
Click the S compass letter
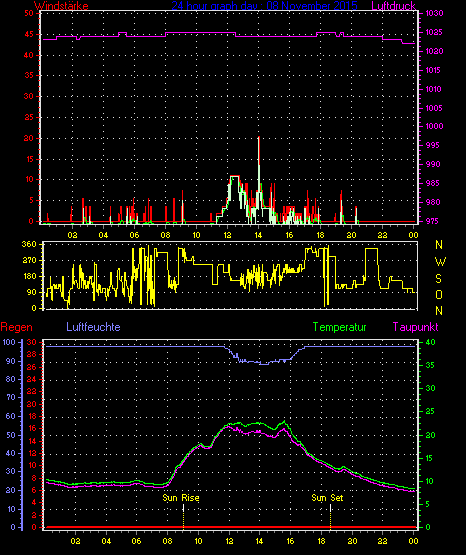point(438,279)
